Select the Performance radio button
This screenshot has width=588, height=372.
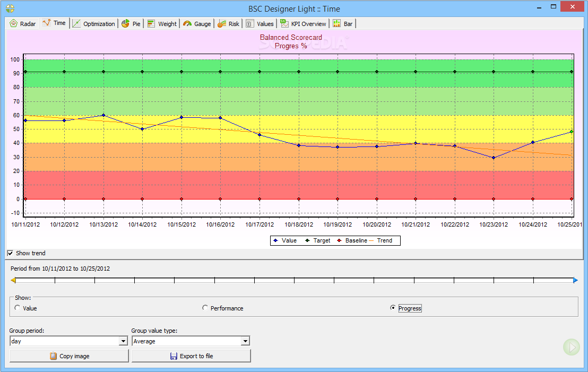205,308
